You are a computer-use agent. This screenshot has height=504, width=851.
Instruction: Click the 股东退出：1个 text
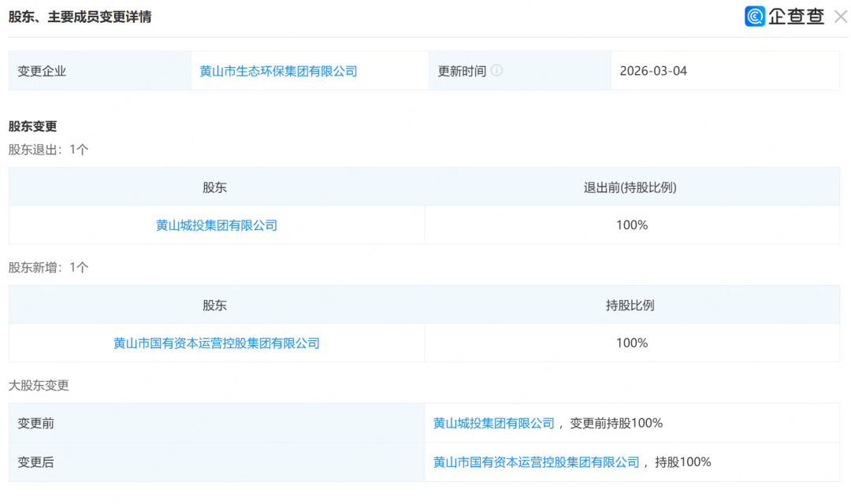[x=48, y=150]
